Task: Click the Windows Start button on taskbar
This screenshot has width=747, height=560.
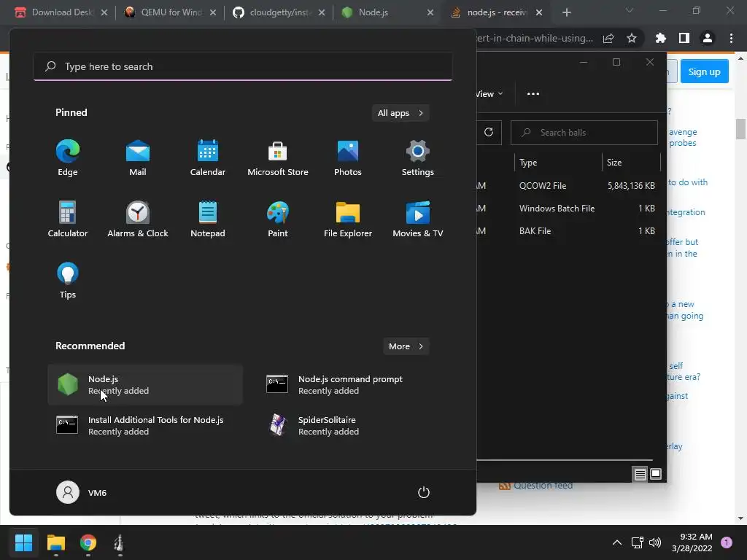Action: pyautogui.click(x=23, y=542)
